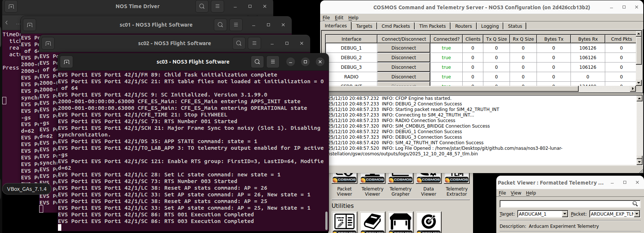
Task: Click up arrow of interfaces table vertical scrollbar
Action: pos(639,34)
